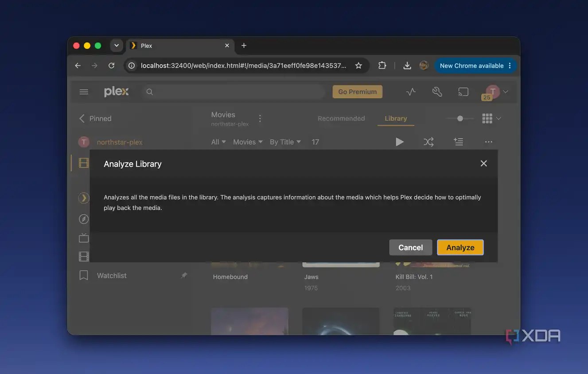Image resolution: width=588 pixels, height=374 pixels.
Task: Click the Chrome back arrow
Action: 78,66
